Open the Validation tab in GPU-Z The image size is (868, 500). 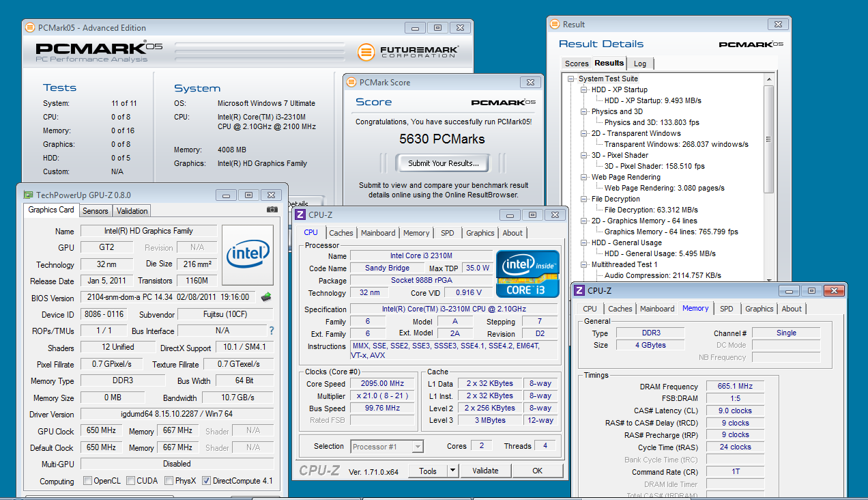pos(132,211)
